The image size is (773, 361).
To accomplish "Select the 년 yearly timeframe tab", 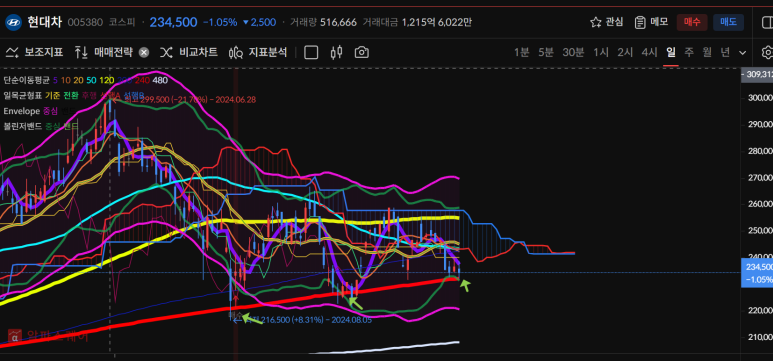I will pos(725,52).
